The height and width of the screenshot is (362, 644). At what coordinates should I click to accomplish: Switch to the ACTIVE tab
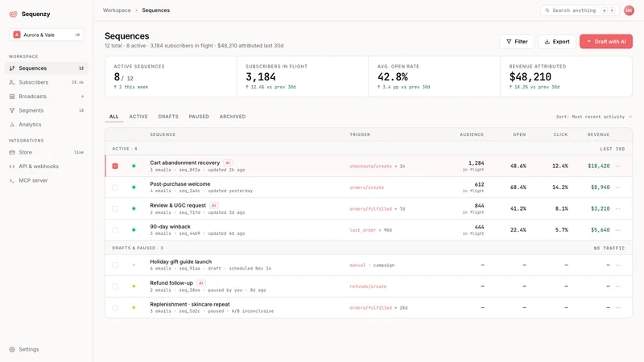click(138, 117)
